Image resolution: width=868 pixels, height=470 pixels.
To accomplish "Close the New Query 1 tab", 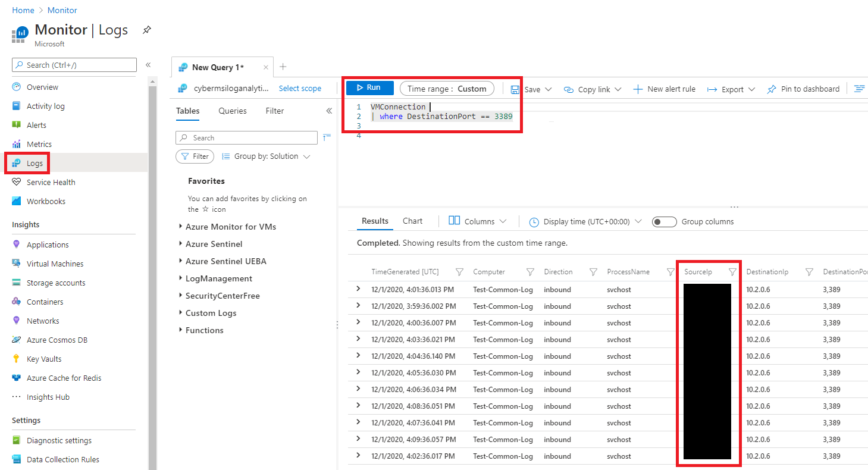I will tap(265, 67).
